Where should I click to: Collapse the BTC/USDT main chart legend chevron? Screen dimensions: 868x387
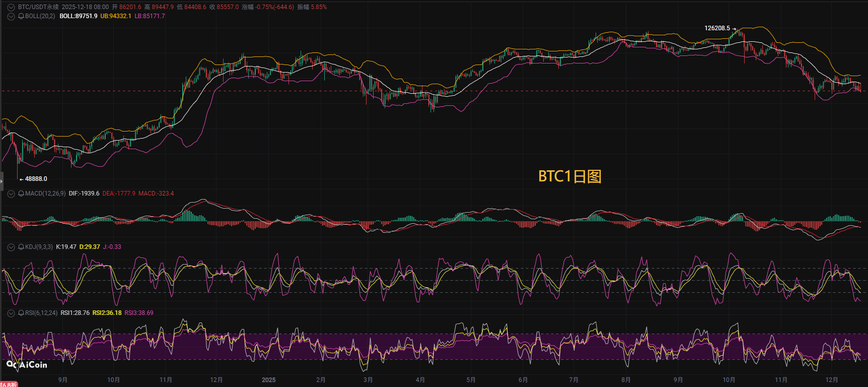pyautogui.click(x=11, y=8)
